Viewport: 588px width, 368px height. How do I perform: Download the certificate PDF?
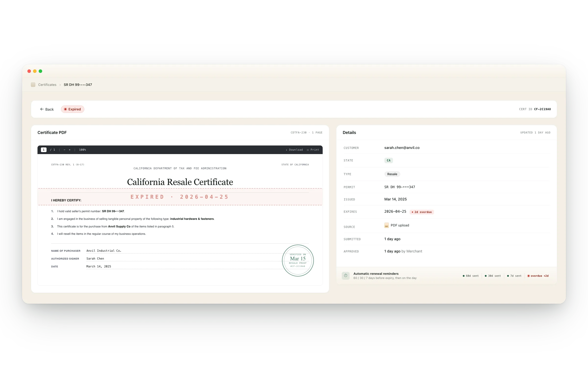point(294,150)
